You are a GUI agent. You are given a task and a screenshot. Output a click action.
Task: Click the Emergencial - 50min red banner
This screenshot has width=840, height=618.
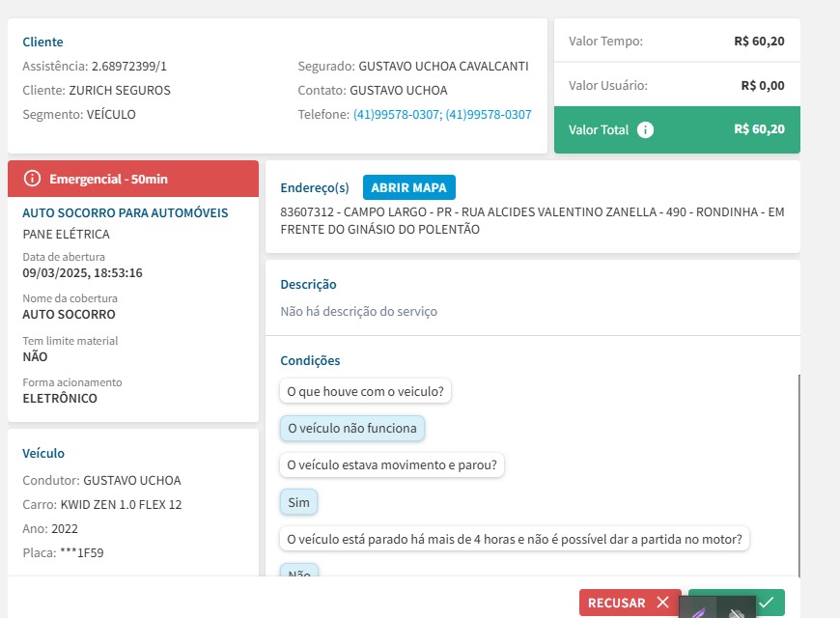click(133, 179)
